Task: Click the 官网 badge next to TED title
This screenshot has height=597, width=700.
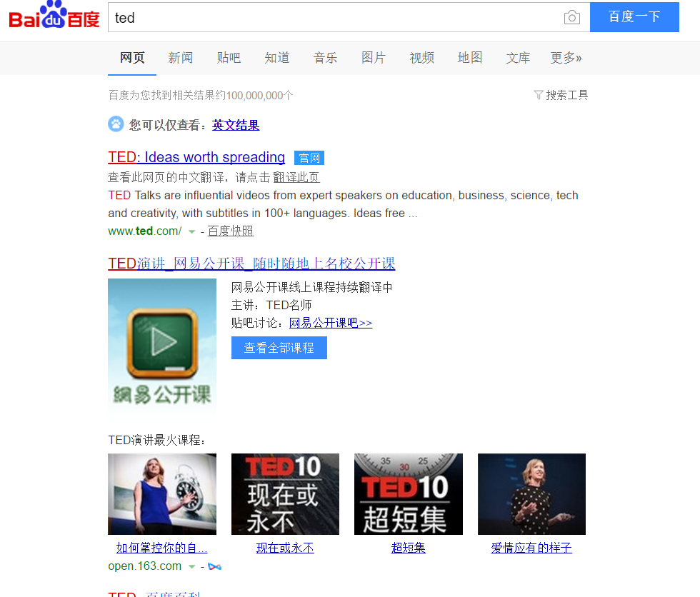Action: point(309,158)
